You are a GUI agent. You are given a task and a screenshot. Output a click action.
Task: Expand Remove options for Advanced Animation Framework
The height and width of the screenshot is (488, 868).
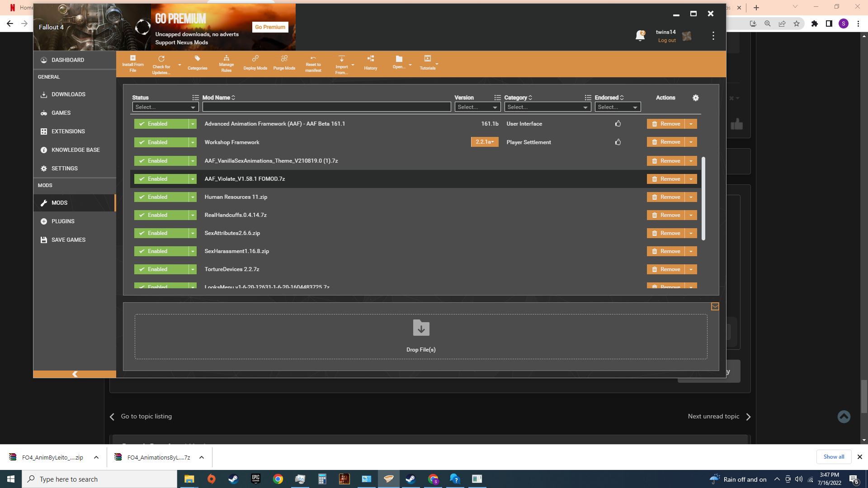(x=691, y=124)
